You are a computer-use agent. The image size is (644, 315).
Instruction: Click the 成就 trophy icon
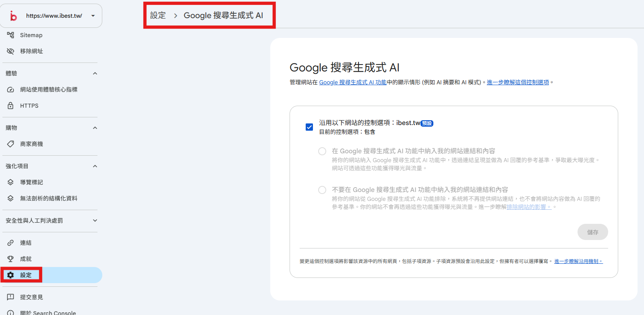pyautogui.click(x=10, y=259)
